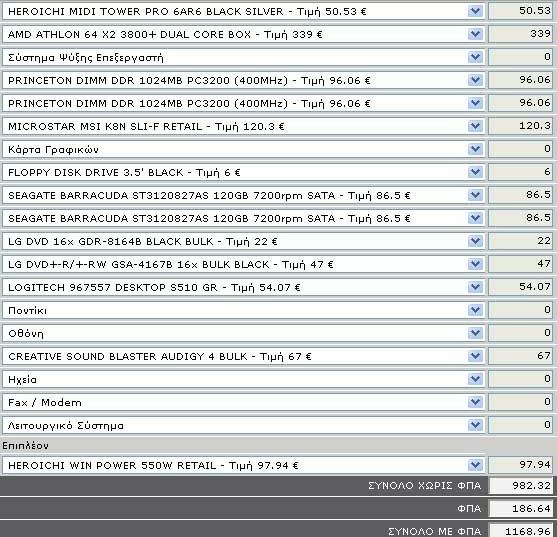Expand the Ποντίκι dropdown
Image resolution: width=557 pixels, height=537 pixels.
point(243,310)
